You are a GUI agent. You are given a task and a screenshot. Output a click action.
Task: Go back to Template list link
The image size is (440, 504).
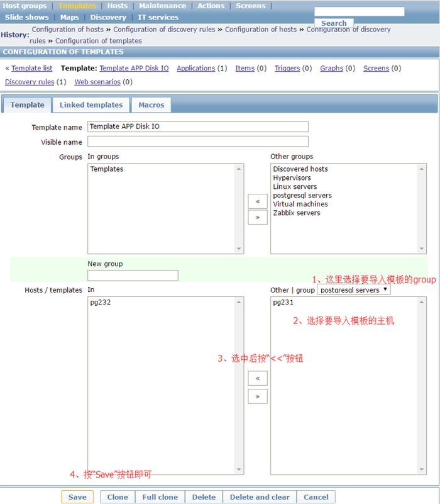pyautogui.click(x=32, y=68)
